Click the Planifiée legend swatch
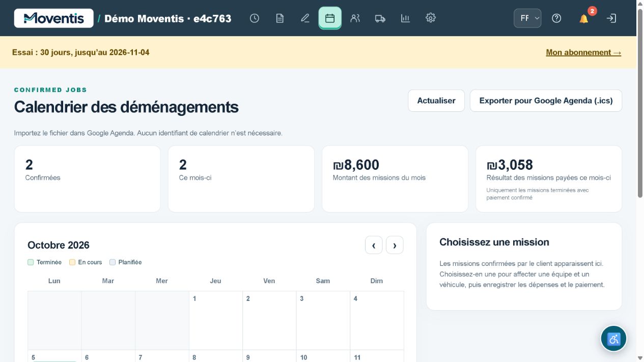 [x=113, y=262]
